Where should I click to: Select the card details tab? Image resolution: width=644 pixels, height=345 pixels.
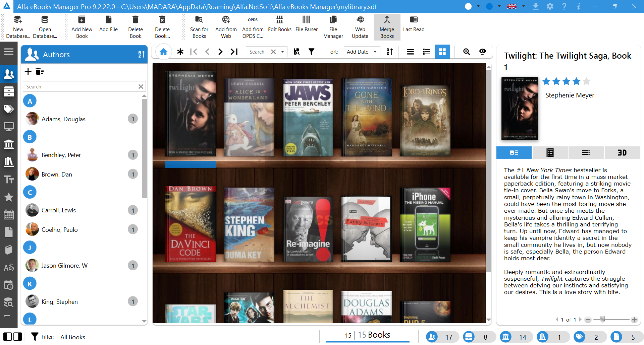pyautogui.click(x=514, y=153)
